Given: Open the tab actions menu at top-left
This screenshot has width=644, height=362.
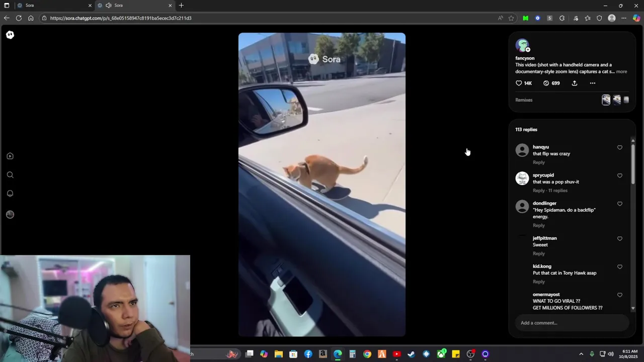Looking at the screenshot, I should (7, 6).
